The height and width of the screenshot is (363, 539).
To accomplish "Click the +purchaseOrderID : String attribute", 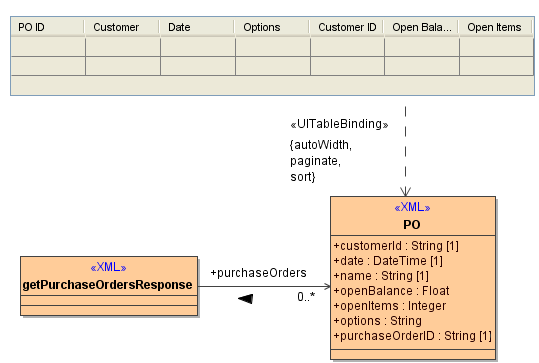I will tap(412, 336).
